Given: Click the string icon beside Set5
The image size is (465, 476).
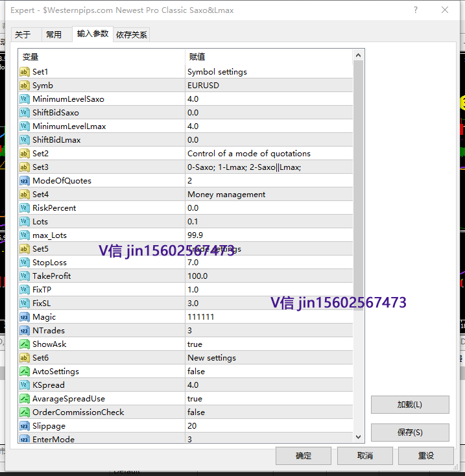Looking at the screenshot, I should coord(25,249).
